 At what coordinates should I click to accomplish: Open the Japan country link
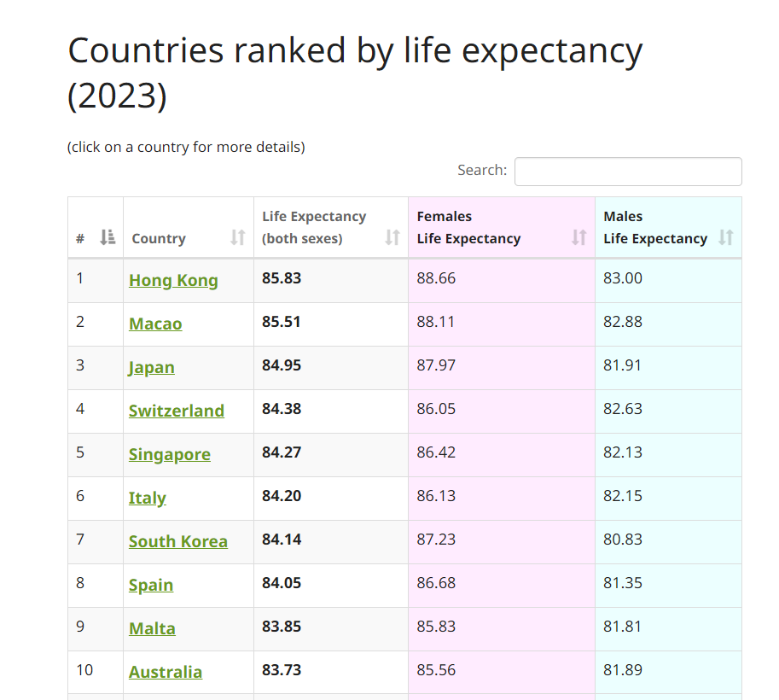[x=152, y=367]
